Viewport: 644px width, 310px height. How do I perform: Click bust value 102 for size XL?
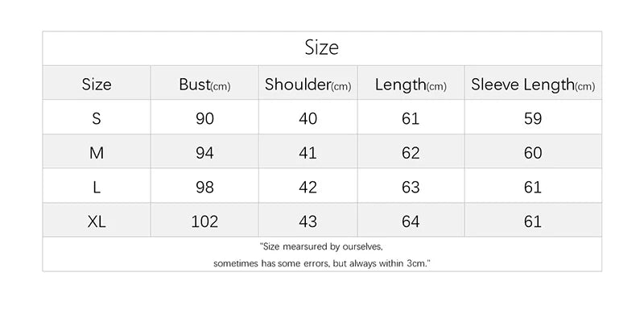(x=204, y=222)
